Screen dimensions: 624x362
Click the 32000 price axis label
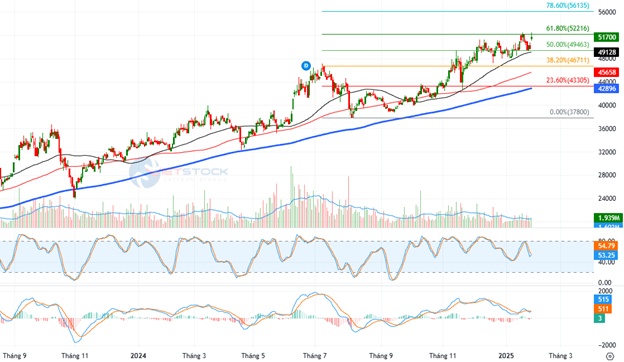click(607, 152)
